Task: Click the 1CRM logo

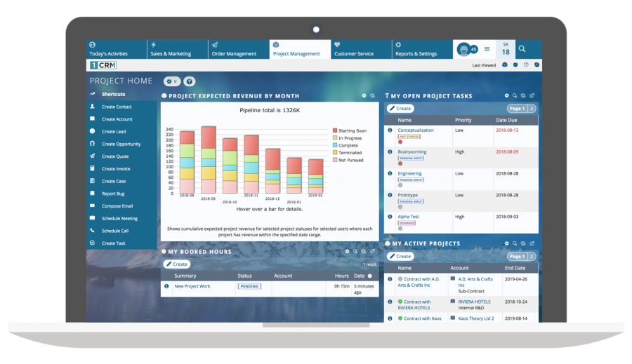Action: 103,65
